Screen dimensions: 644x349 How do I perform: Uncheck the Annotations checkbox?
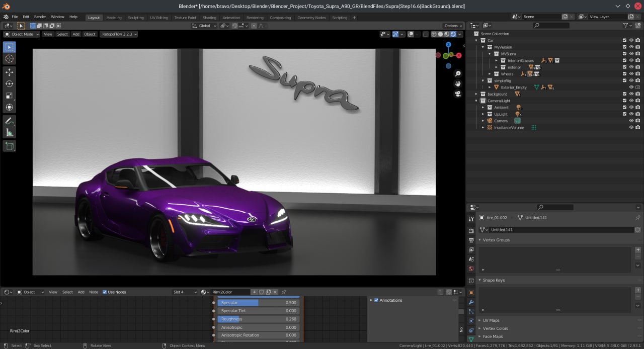coord(376,300)
